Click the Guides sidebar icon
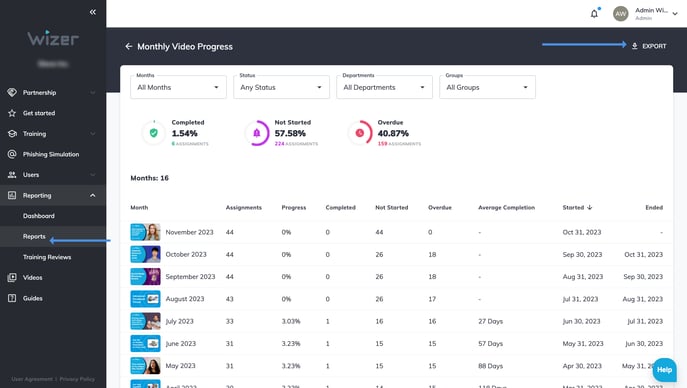687x388 pixels. pyautogui.click(x=12, y=298)
